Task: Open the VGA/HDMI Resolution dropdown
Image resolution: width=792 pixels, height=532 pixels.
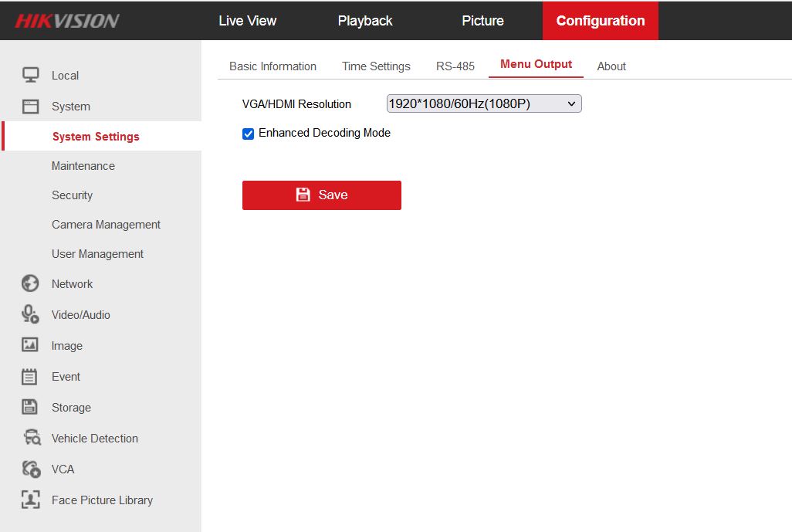Action: point(483,103)
